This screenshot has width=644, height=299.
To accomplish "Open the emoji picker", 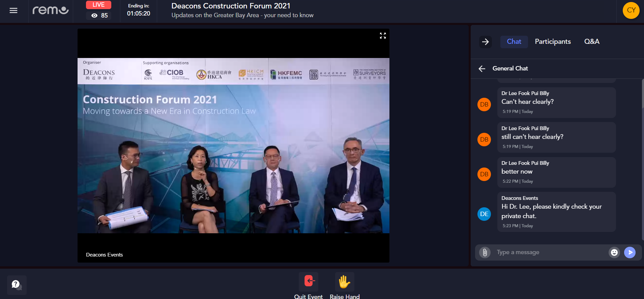I will tap(614, 252).
